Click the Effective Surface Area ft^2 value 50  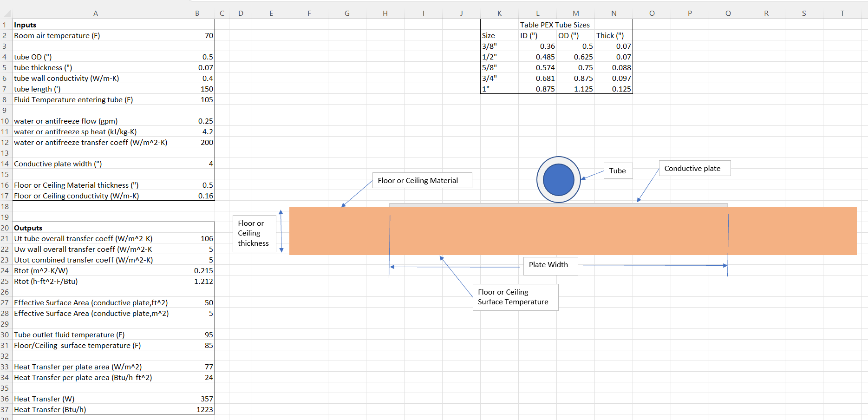click(197, 303)
